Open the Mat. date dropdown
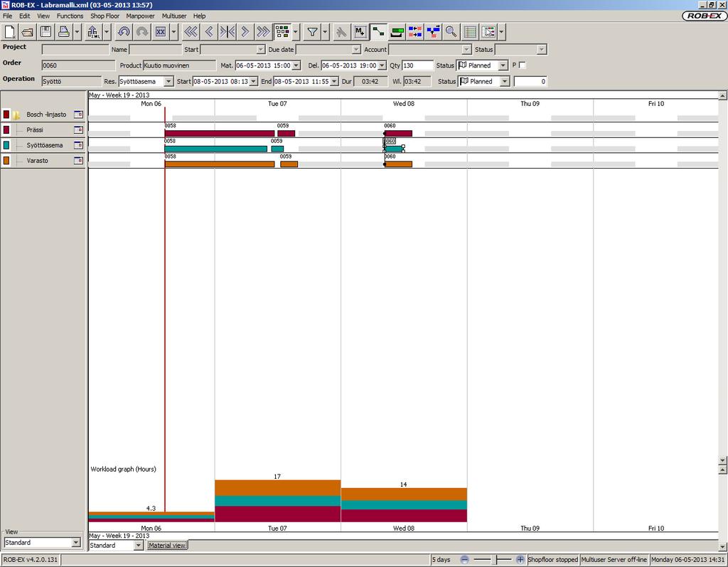This screenshot has height=567, width=728. [x=296, y=65]
